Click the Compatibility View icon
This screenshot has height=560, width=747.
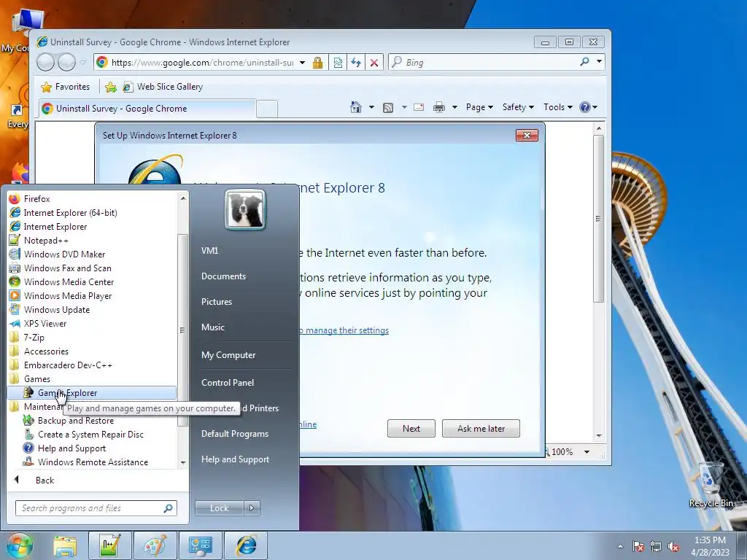(x=338, y=63)
